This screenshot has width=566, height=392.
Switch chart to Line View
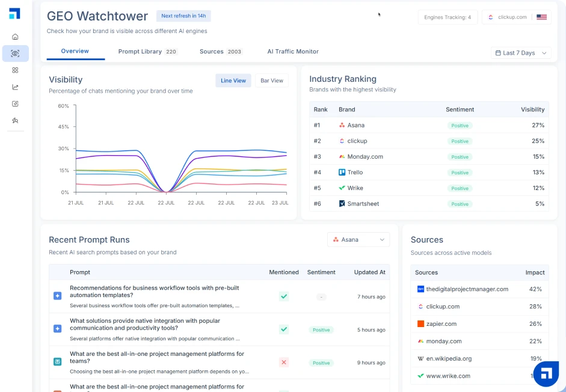pos(233,81)
